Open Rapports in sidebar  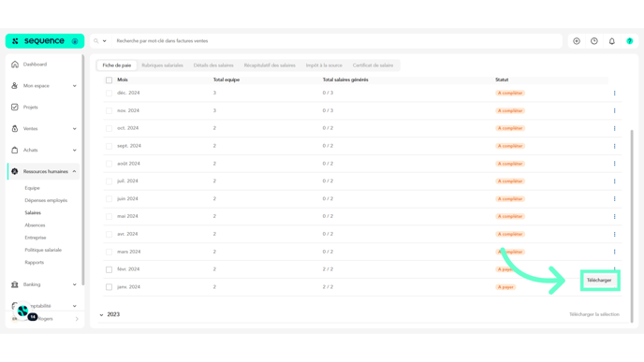click(x=34, y=262)
